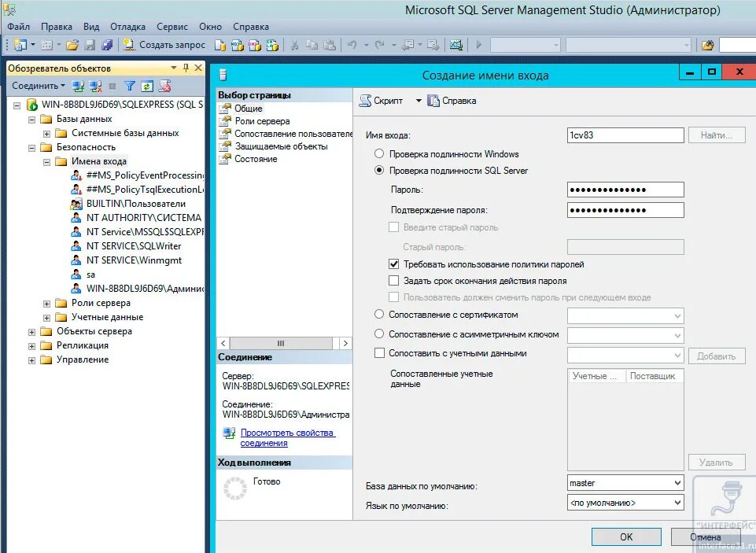
Task: Expand the Роли сервера tree node
Action: pos(46,304)
